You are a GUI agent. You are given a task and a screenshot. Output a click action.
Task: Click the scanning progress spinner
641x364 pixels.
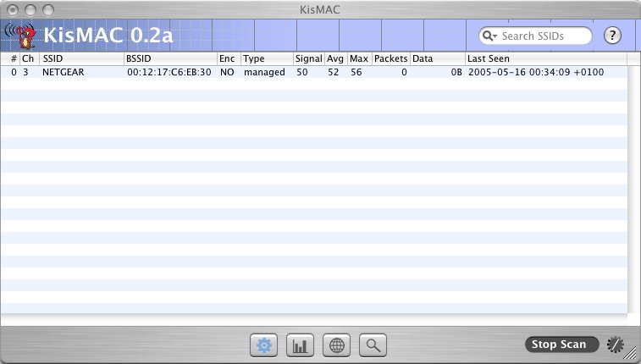tap(615, 345)
